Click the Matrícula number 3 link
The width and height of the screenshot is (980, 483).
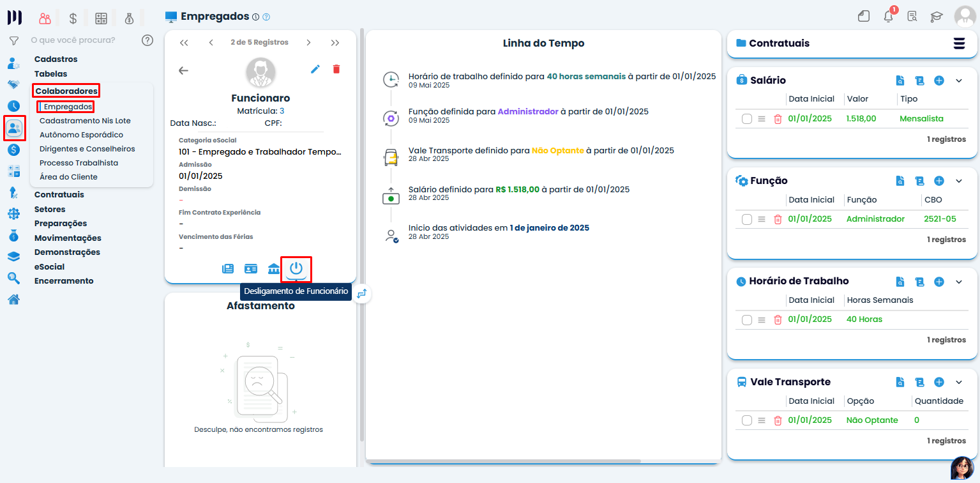coord(282,111)
